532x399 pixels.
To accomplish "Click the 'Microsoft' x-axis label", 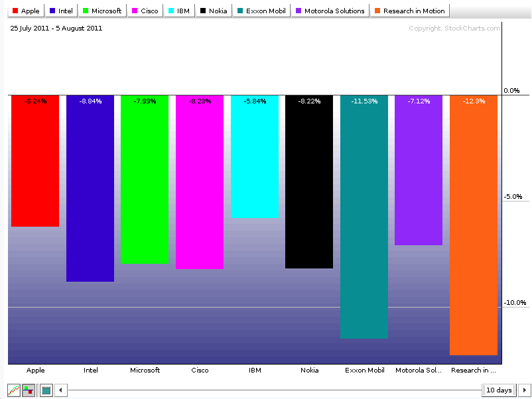I will pyautogui.click(x=145, y=370).
